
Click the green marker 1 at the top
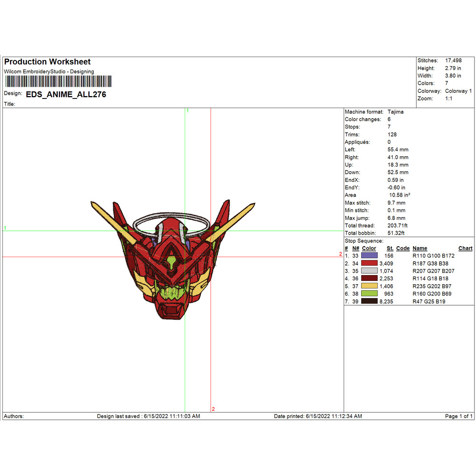coord(188,110)
